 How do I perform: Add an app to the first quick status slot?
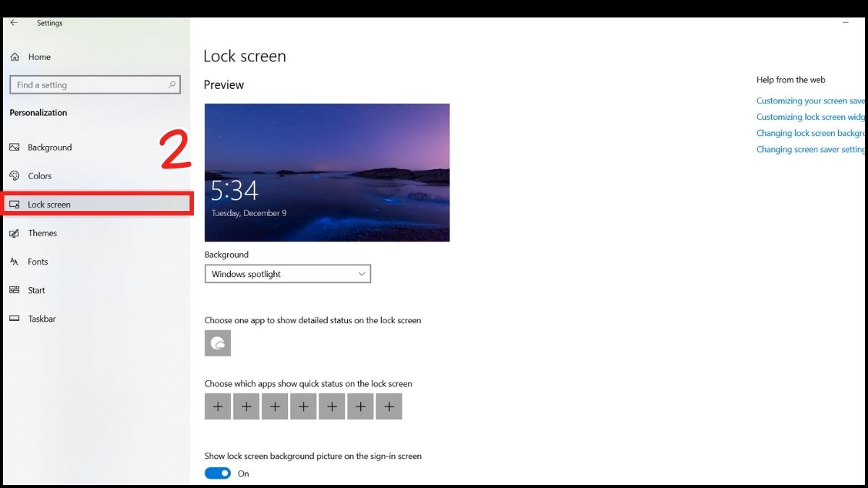point(218,406)
